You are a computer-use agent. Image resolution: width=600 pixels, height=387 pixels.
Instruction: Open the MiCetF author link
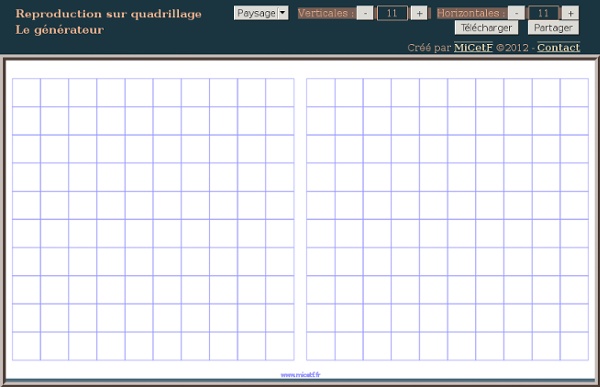point(473,47)
